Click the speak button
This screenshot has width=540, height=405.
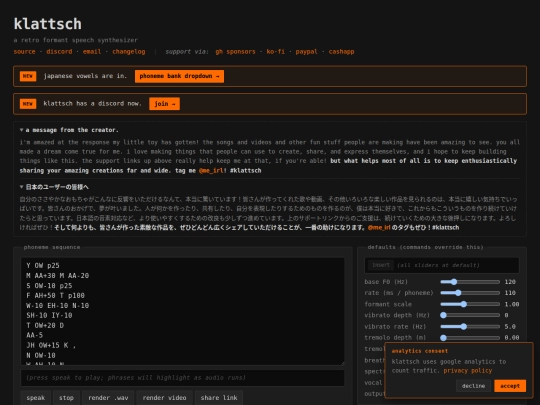pyautogui.click(x=36, y=398)
